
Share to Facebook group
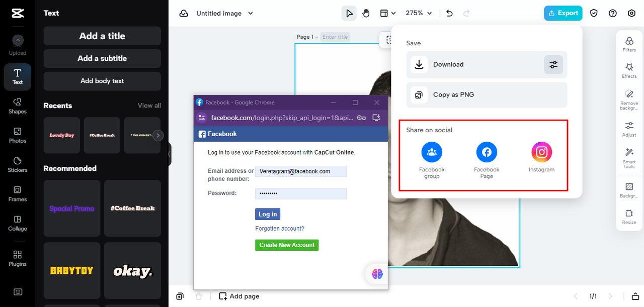(x=432, y=160)
